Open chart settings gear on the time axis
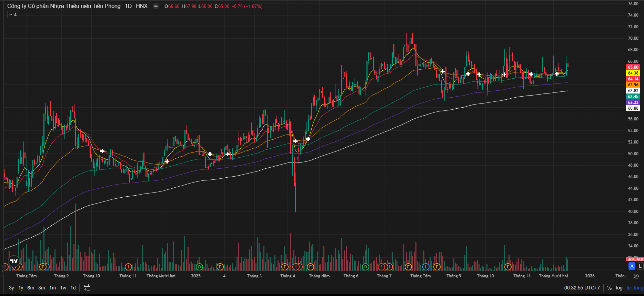This screenshot has height=296, width=644. [636, 276]
